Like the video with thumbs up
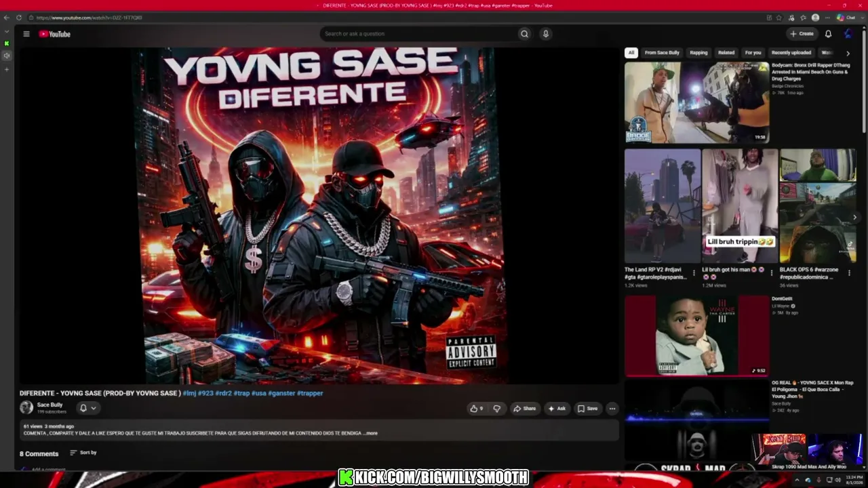 [477, 409]
